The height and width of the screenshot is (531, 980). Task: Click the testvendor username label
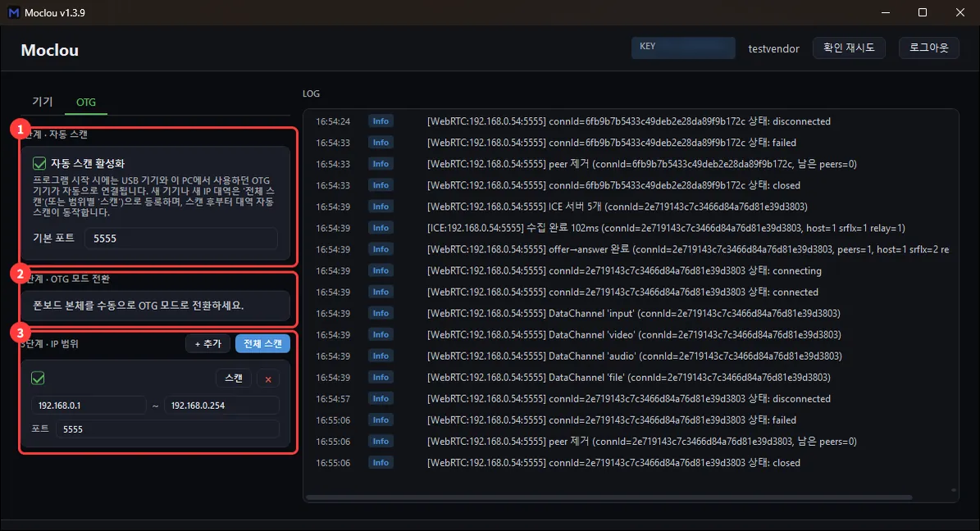[774, 48]
